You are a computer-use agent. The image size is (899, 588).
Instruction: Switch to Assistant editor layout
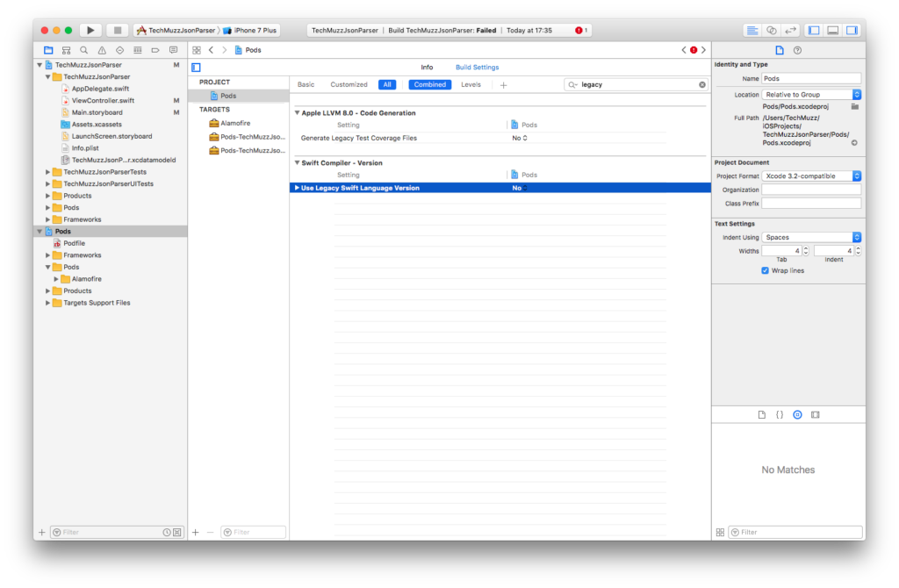pos(772,31)
